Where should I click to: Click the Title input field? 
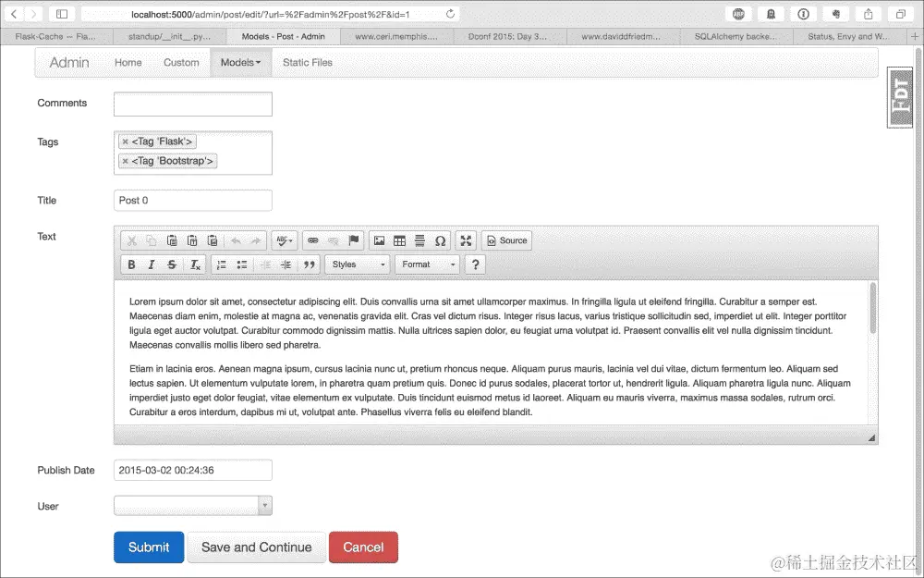coord(193,201)
